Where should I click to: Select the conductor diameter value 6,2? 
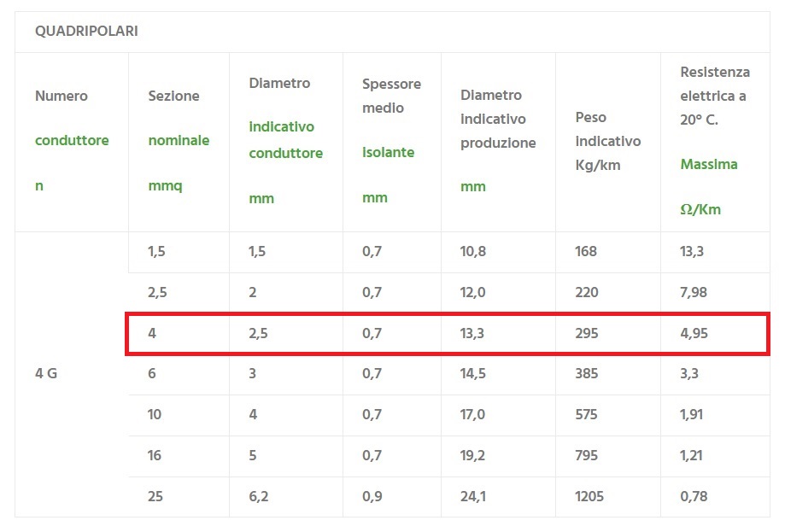tap(258, 496)
